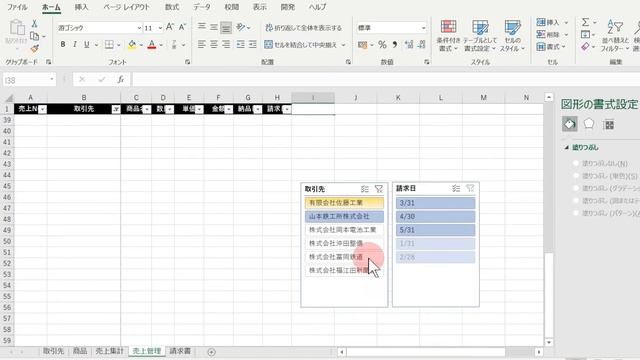640x360 pixels.
Task: Toggle multi-select in 取引先 slicer
Action: coord(364,189)
